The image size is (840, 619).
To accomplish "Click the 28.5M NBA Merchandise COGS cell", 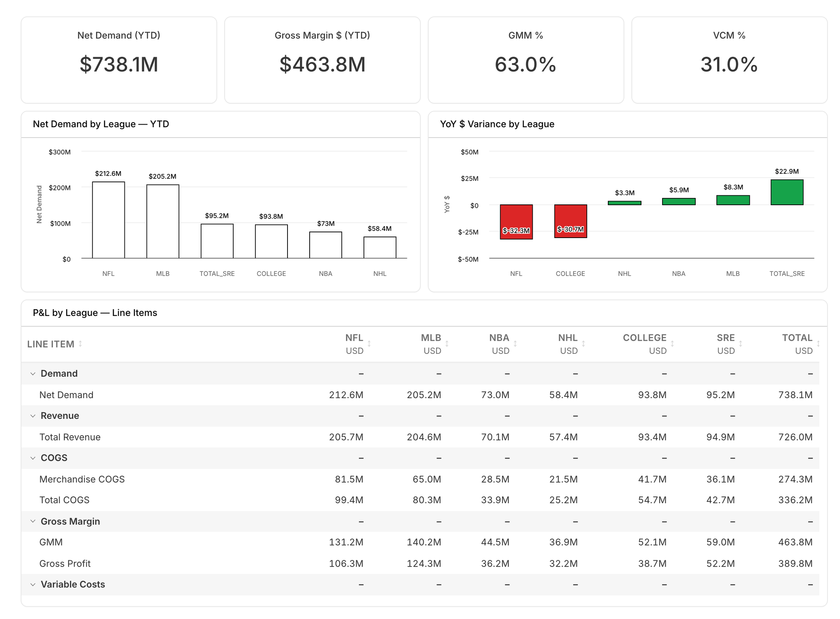I will click(x=495, y=479).
